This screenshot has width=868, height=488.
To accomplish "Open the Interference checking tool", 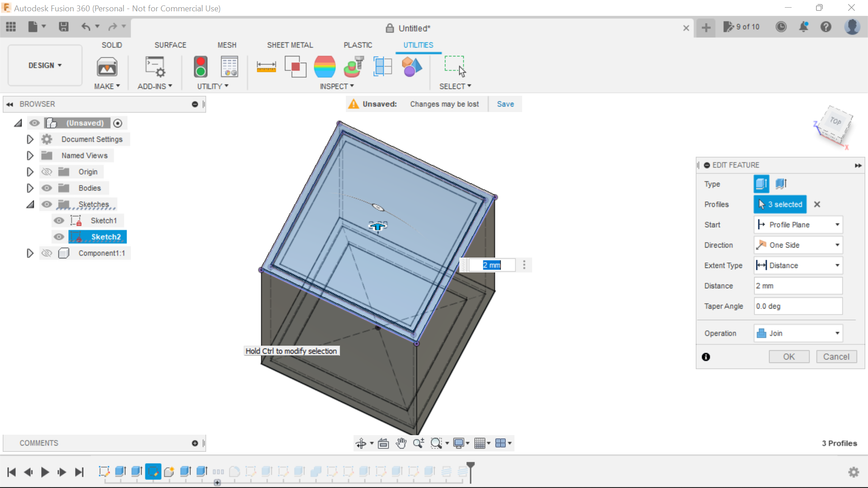I will click(296, 66).
